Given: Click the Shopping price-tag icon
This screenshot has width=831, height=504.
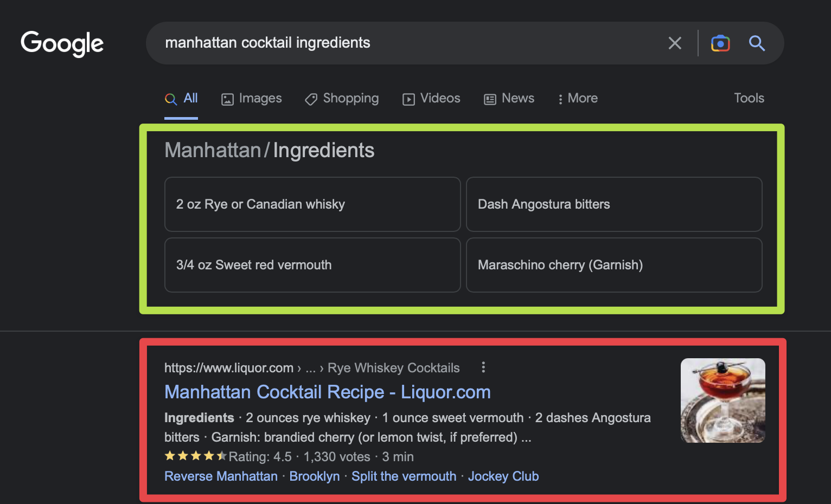Looking at the screenshot, I should coord(311,99).
